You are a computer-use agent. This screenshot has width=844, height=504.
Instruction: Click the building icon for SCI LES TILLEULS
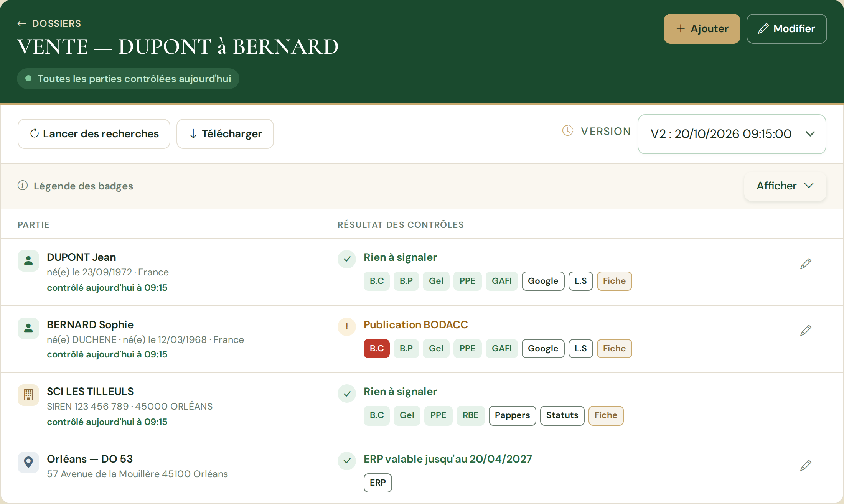[x=28, y=395]
